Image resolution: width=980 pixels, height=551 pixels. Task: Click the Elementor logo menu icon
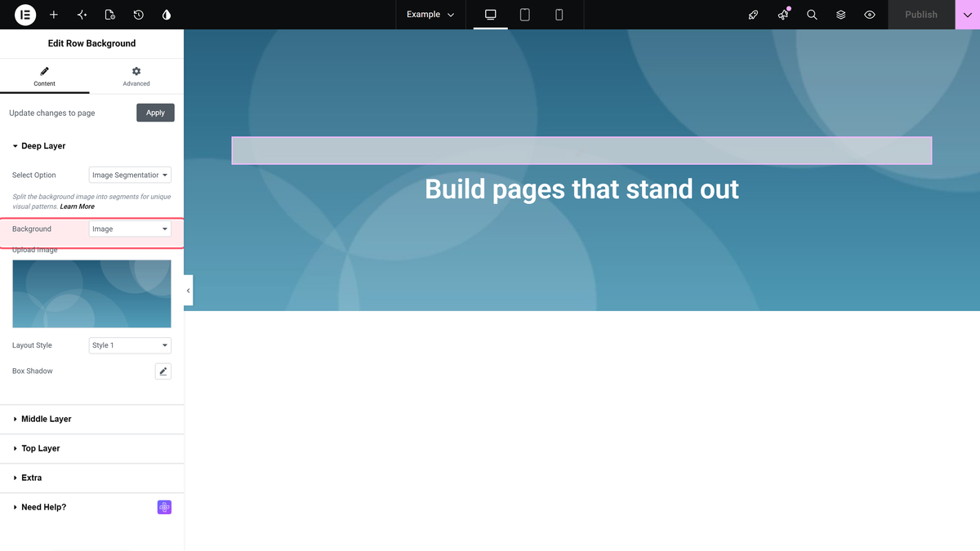(x=25, y=15)
